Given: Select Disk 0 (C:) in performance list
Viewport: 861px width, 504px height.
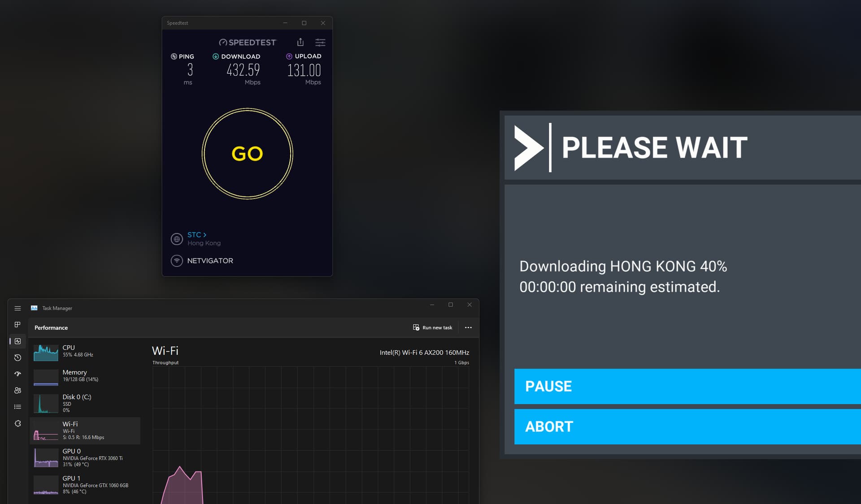Looking at the screenshot, I should pos(85,403).
